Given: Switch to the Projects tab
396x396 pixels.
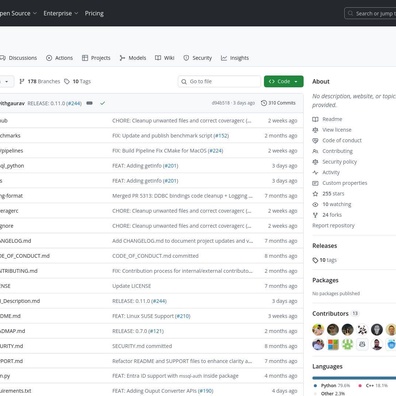Looking at the screenshot, I should [96, 58].
